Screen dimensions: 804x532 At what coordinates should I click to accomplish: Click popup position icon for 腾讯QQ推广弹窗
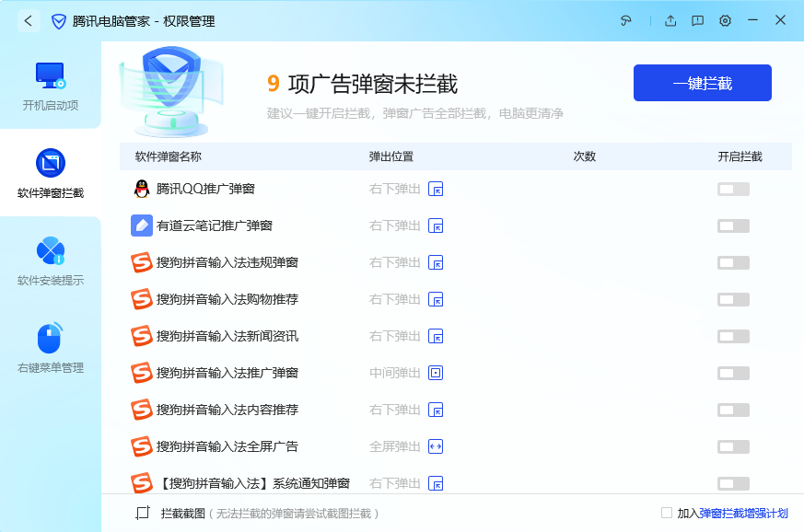pyautogui.click(x=436, y=189)
